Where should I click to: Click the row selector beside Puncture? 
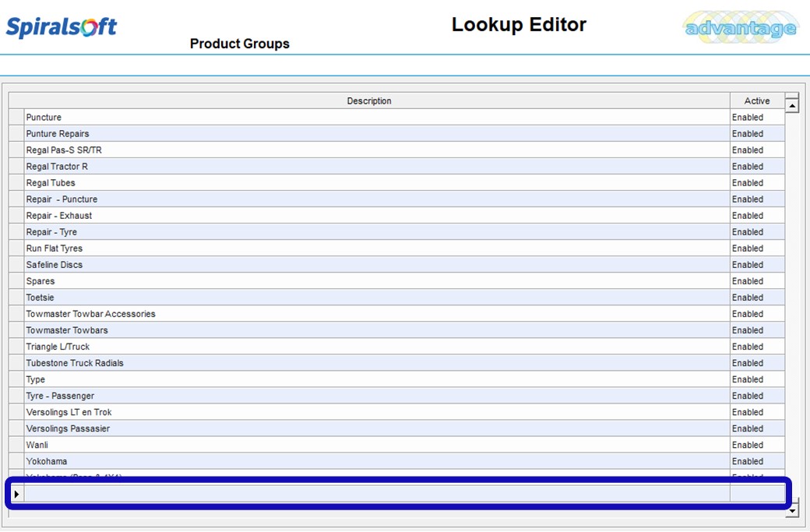coord(16,118)
